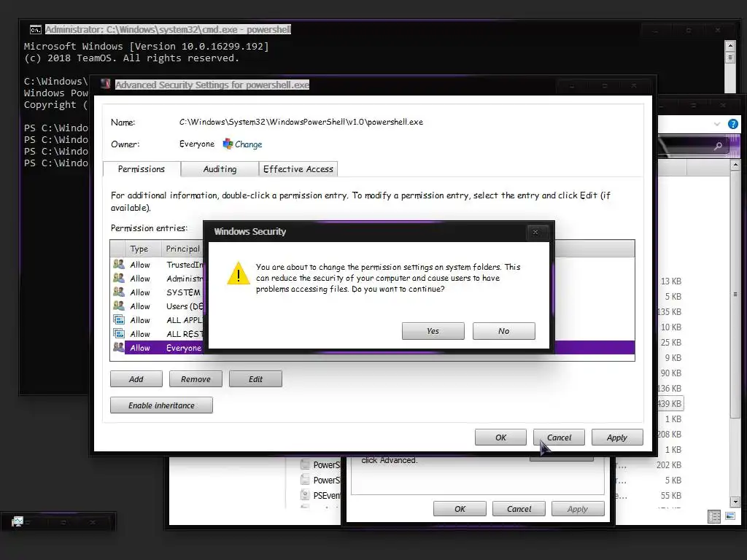Click Apply in Advanced Security Settings

pyautogui.click(x=617, y=437)
